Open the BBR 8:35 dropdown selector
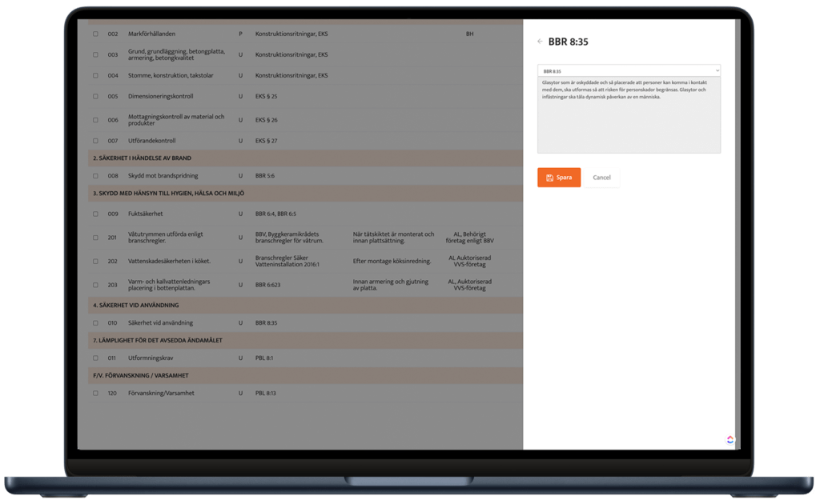This screenshot has height=504, width=820. click(x=629, y=71)
